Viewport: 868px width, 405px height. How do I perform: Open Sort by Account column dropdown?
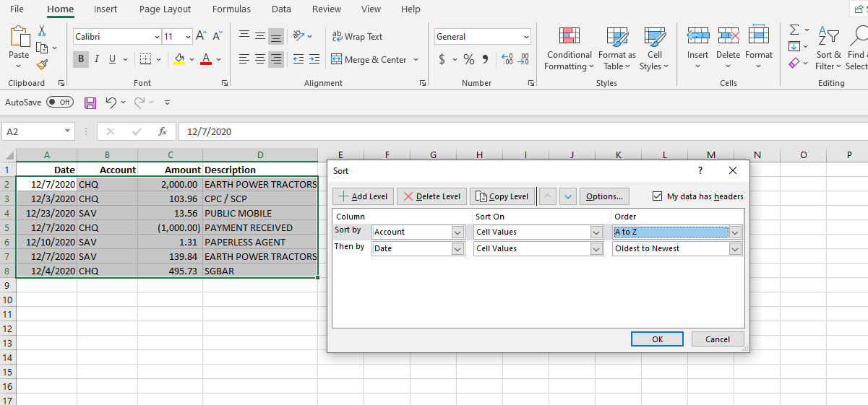coord(457,232)
